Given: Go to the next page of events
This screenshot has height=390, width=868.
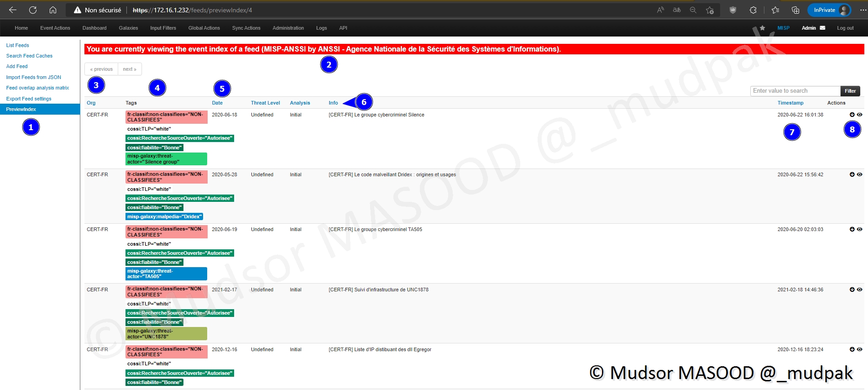Looking at the screenshot, I should pos(130,69).
